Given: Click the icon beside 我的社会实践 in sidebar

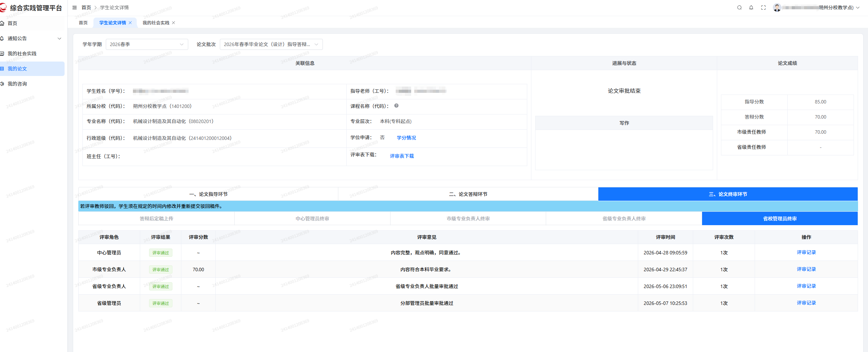Looking at the screenshot, I should pyautogui.click(x=2, y=54).
